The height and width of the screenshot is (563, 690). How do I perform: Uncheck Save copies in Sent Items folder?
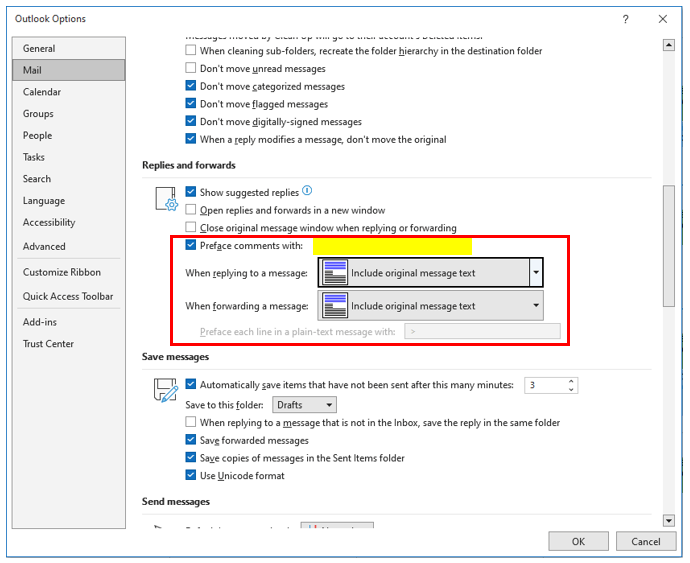(x=191, y=457)
